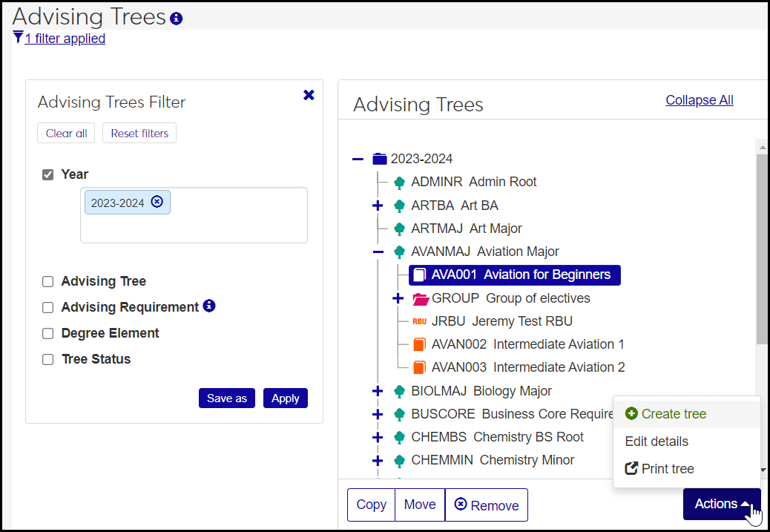Close the Advising Trees Filter panel
Viewport: 770px width, 532px height.
(x=309, y=95)
